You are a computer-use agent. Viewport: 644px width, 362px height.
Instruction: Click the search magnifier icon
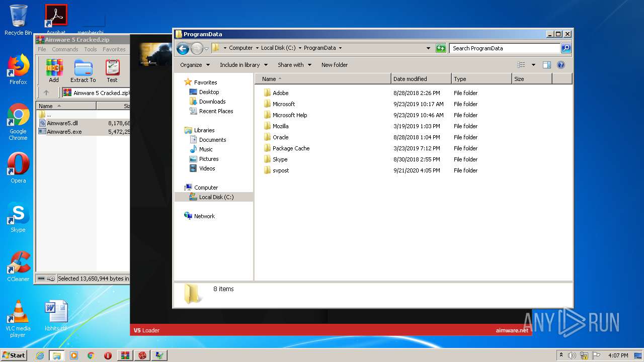tap(566, 48)
